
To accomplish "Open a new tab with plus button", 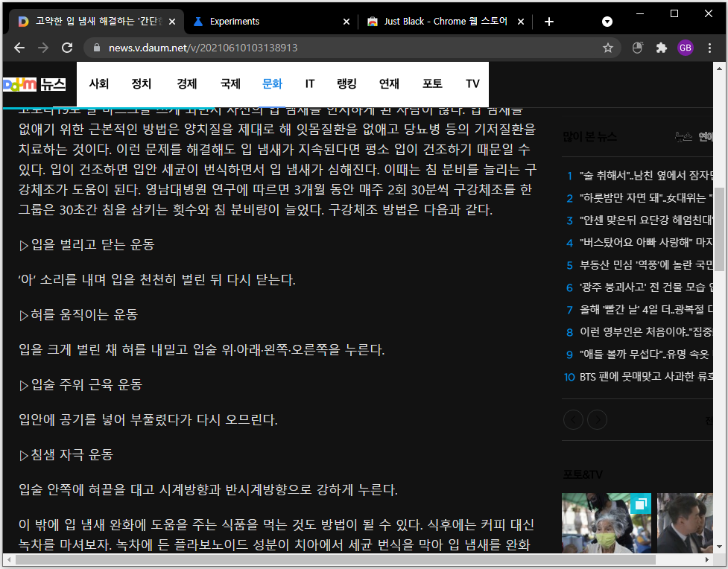I will point(548,22).
